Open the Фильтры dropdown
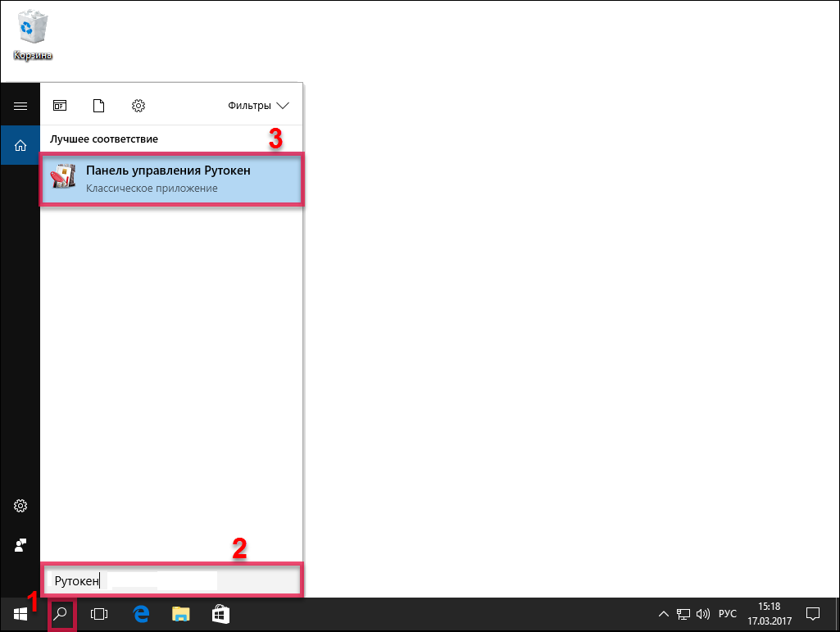 point(258,106)
